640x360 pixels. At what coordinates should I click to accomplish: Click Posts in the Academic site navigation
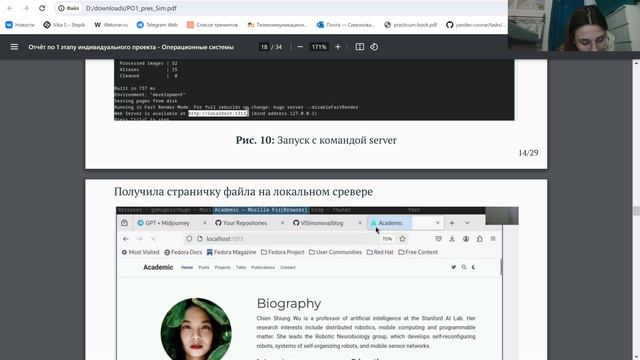coord(204,267)
